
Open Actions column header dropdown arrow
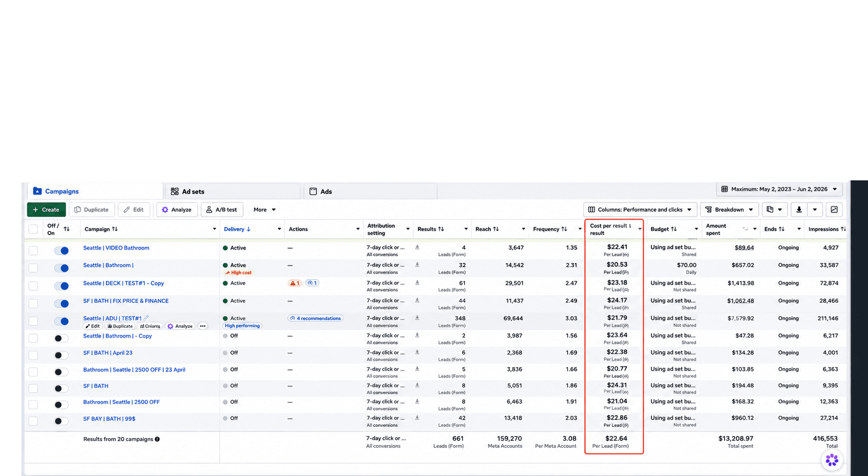pyautogui.click(x=358, y=229)
